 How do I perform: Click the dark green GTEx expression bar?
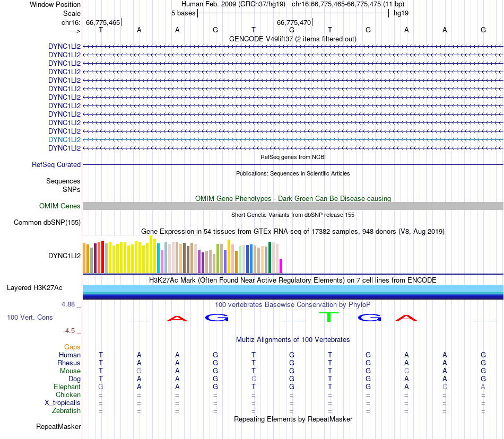click(270, 258)
